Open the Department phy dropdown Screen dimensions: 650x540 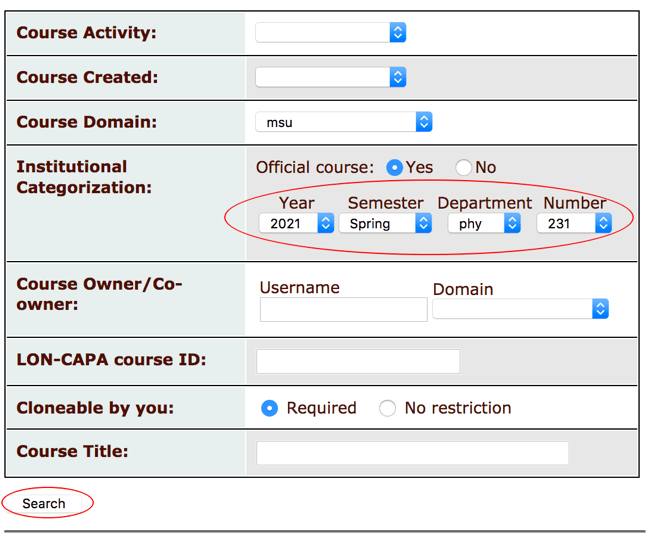click(x=484, y=224)
